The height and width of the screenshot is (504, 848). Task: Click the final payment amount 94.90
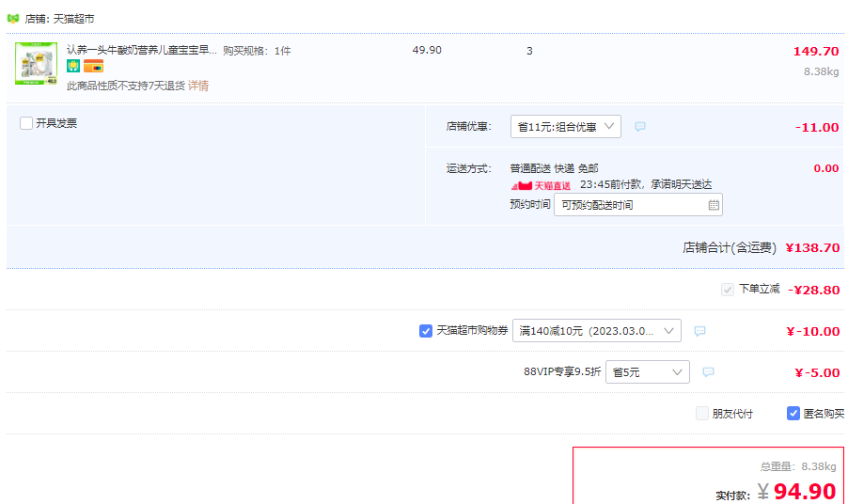click(x=805, y=491)
